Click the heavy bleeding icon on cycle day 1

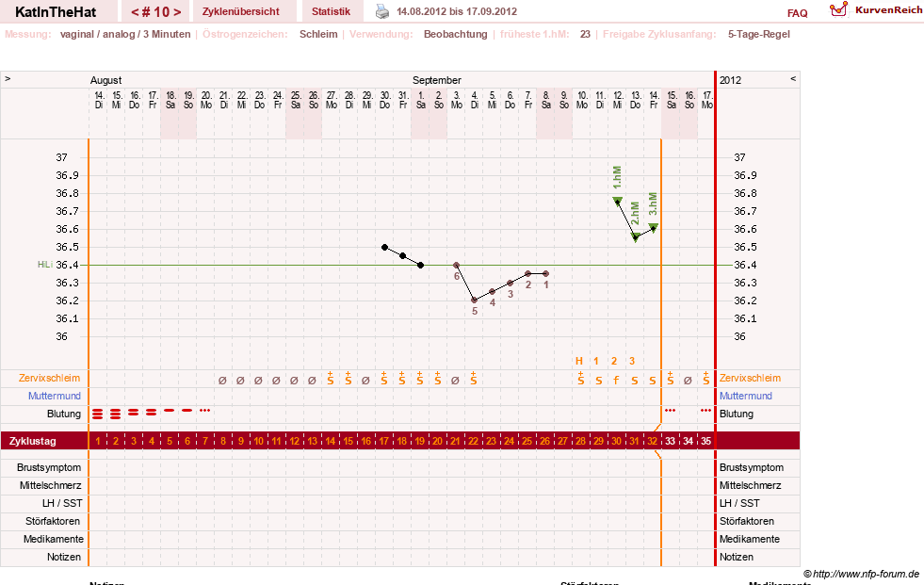pos(97,414)
